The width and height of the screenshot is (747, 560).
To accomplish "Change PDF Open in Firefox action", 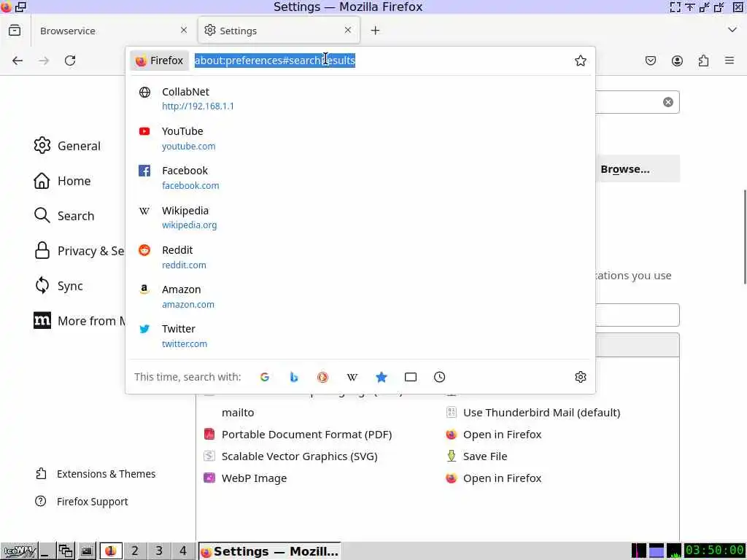I will [x=494, y=435].
